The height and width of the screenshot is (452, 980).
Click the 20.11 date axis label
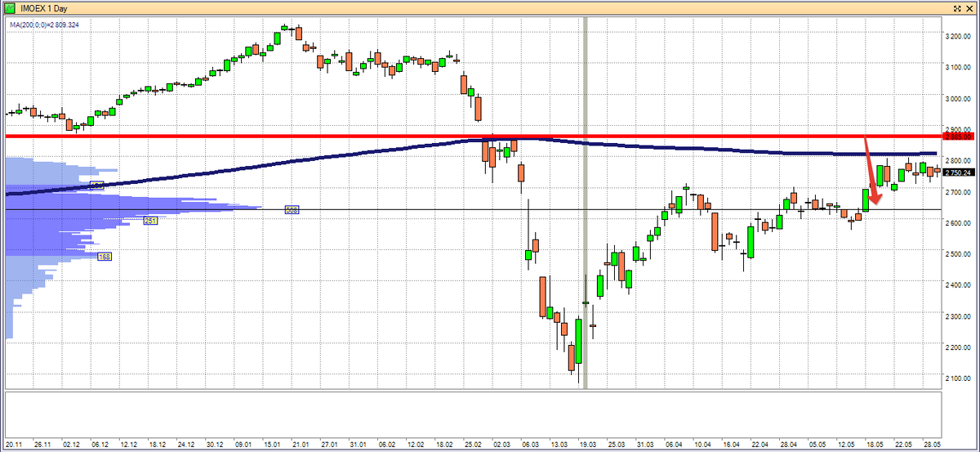pyautogui.click(x=14, y=445)
